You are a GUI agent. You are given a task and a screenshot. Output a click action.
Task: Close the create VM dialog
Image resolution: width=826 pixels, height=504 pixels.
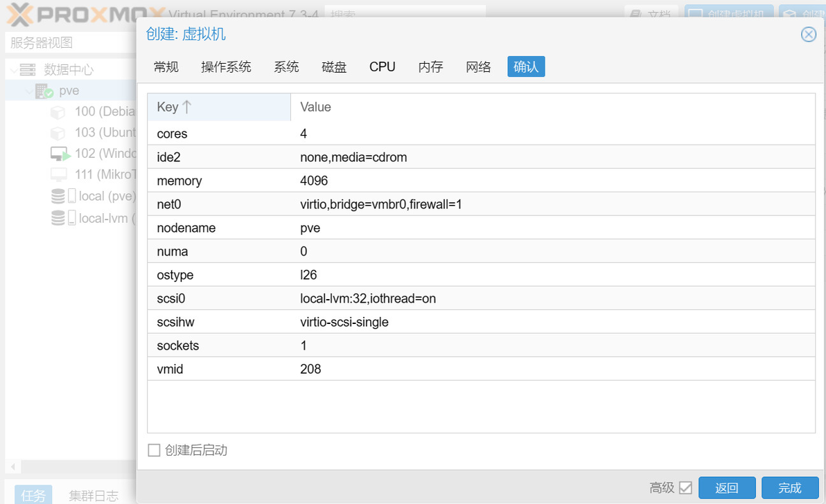pos(808,35)
